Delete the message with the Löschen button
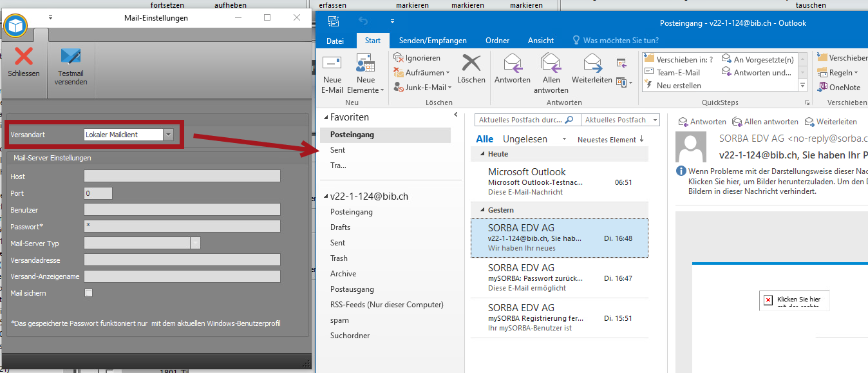The image size is (868, 373). (x=471, y=68)
